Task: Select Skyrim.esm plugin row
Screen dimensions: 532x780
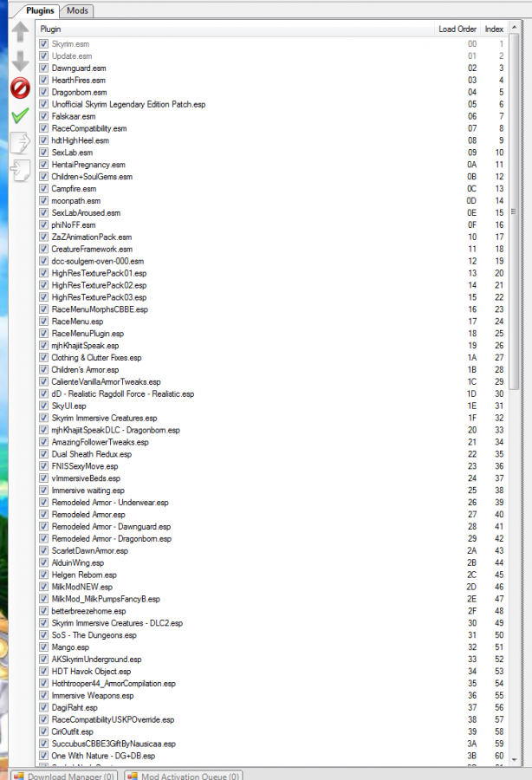Action: [272, 44]
